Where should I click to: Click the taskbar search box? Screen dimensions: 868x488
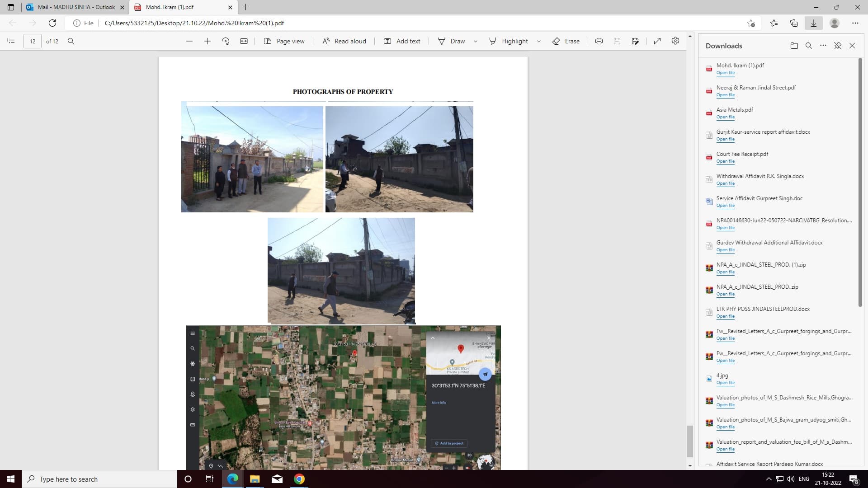pyautogui.click(x=99, y=479)
